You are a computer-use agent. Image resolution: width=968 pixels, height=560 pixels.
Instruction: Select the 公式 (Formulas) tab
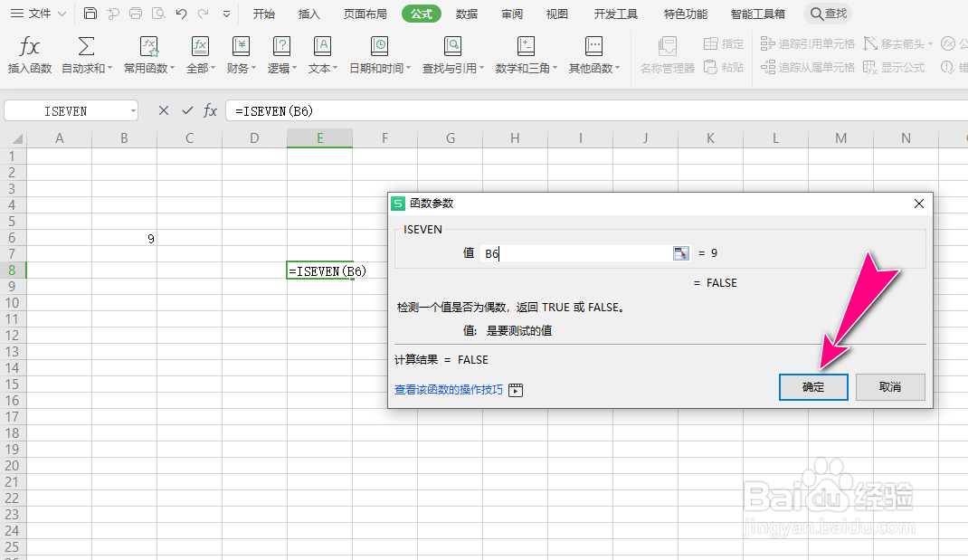421,14
